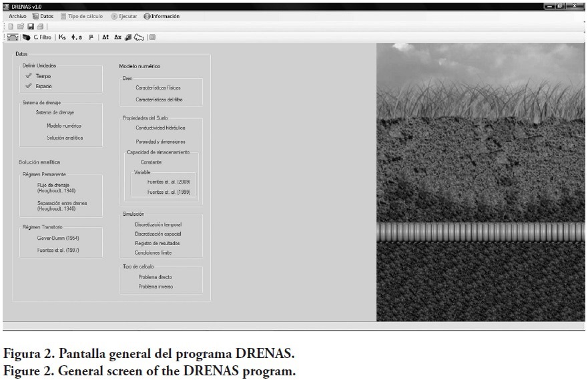Choose Fuentes et. al. [2009] variable option
The width and height of the screenshot is (588, 380).
[169, 181]
